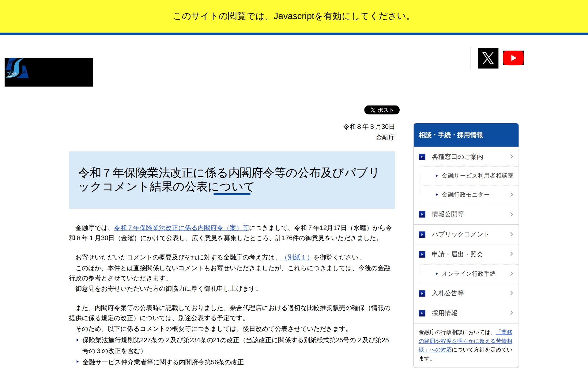
Task: Expand chevron on 金融行政モニター row
Action: click(x=511, y=195)
